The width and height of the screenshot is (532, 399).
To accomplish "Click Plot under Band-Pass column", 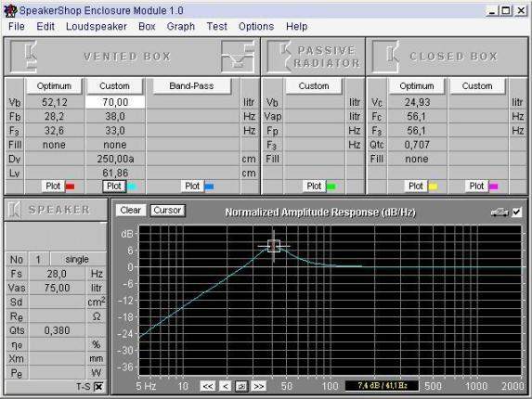I will coord(192,187).
